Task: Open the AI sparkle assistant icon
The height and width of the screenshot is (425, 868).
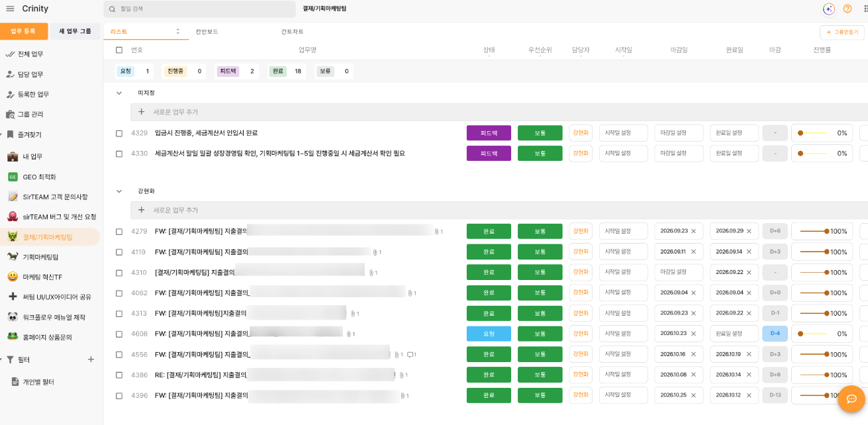Action: (829, 9)
